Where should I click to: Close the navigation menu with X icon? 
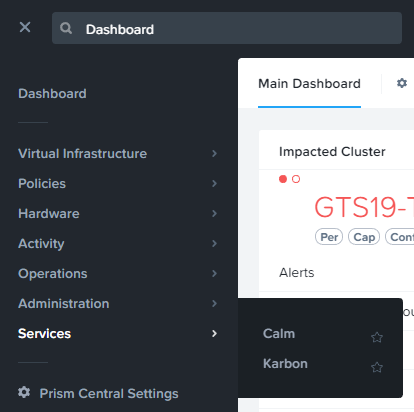coord(25,27)
